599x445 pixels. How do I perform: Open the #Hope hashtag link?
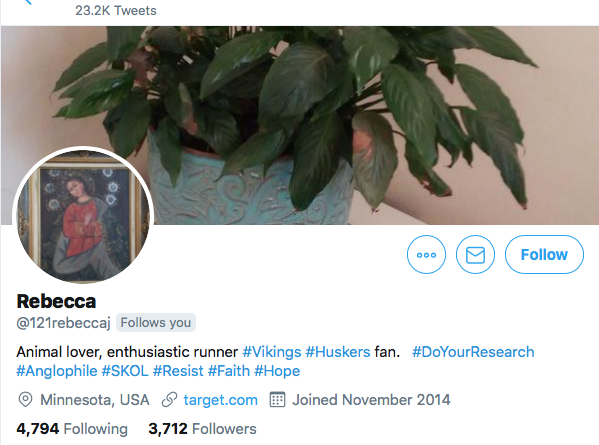click(x=277, y=371)
